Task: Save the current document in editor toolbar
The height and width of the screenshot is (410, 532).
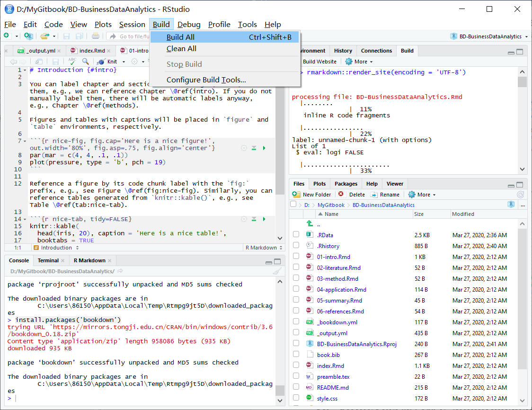Action: click(56, 62)
